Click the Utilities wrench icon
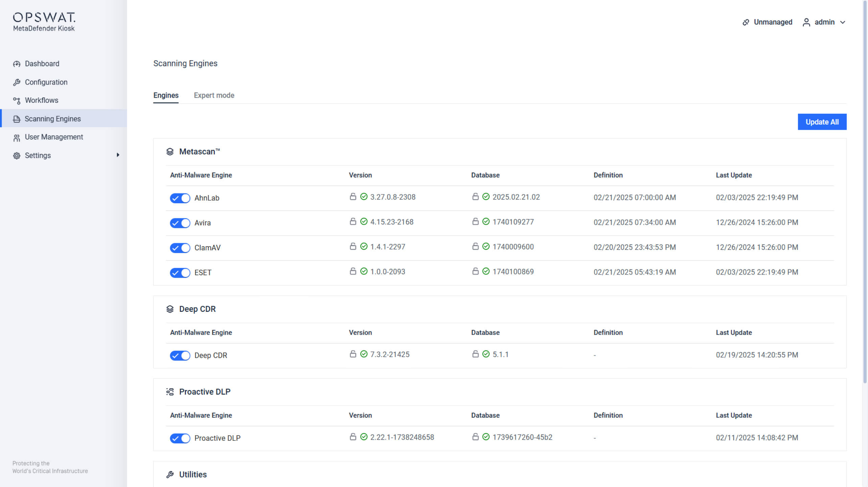This screenshot has height=487, width=868. 170,474
